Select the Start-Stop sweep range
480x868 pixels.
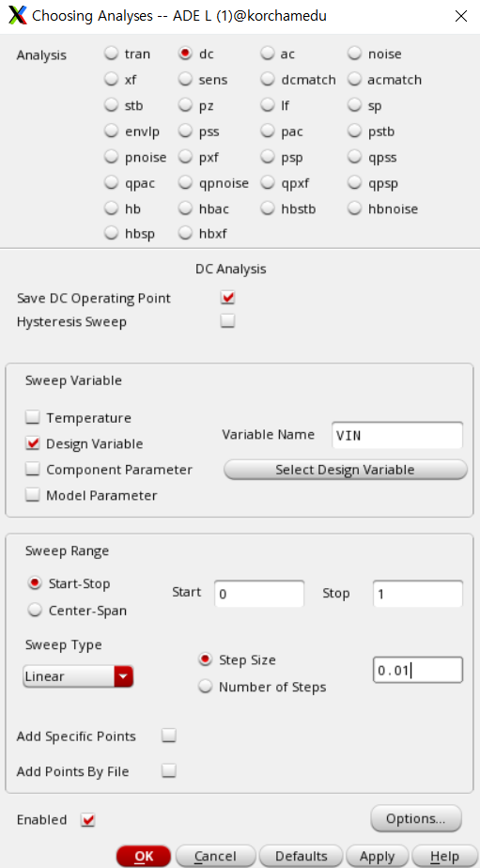pyautogui.click(x=36, y=583)
